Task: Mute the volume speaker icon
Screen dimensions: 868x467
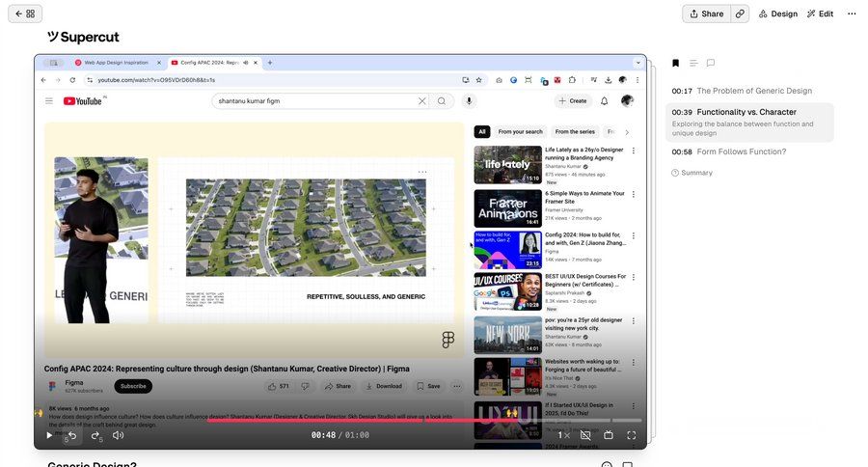Action: [119, 435]
